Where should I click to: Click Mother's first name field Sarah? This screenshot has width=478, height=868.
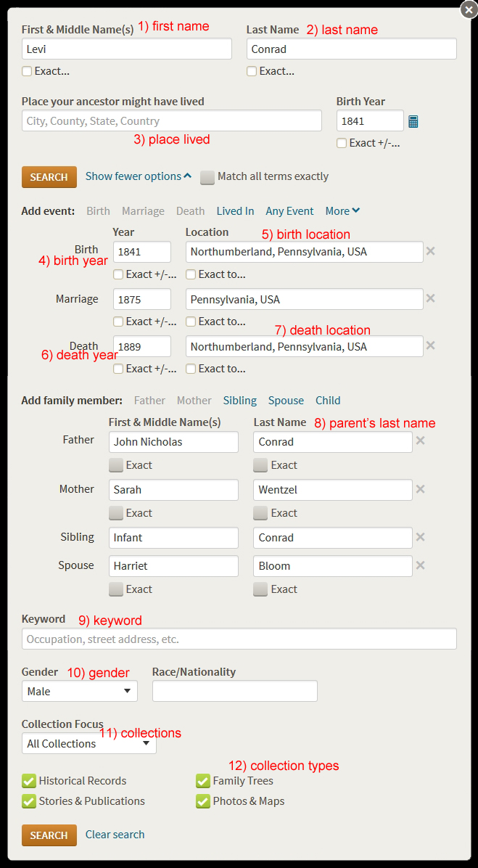173,490
